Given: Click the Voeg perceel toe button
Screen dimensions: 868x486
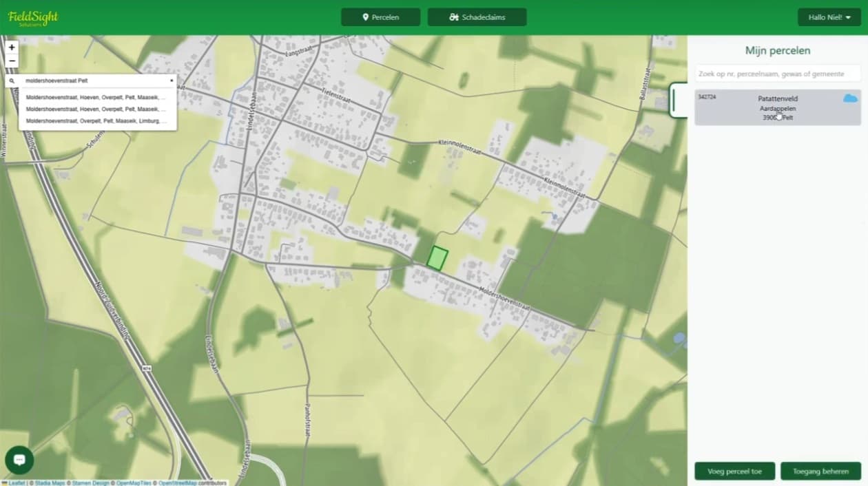Looking at the screenshot, I should click(734, 472).
